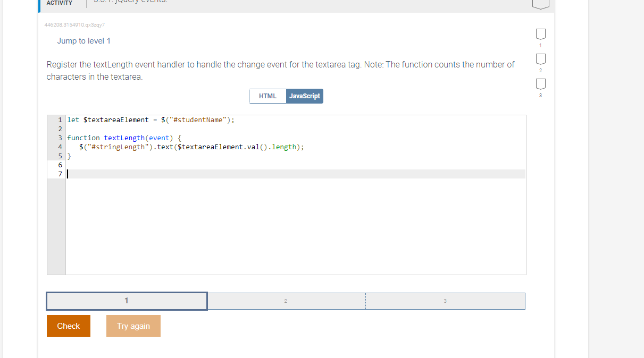Click line number 4 in the editor gutter
Screen dimensions: 644x358
pyautogui.click(x=59, y=147)
